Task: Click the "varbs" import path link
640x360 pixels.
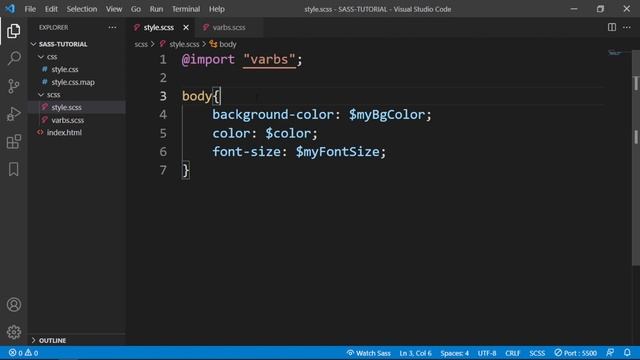Action: coord(269,60)
